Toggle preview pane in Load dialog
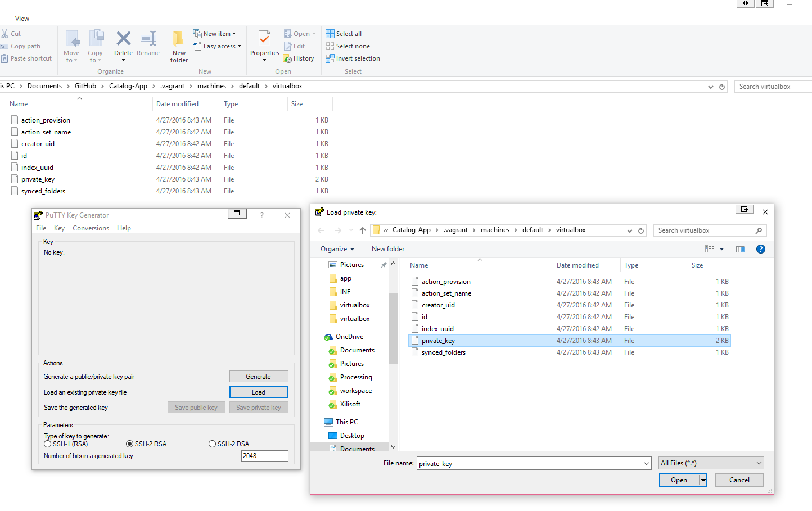The width and height of the screenshot is (812, 511). point(741,249)
